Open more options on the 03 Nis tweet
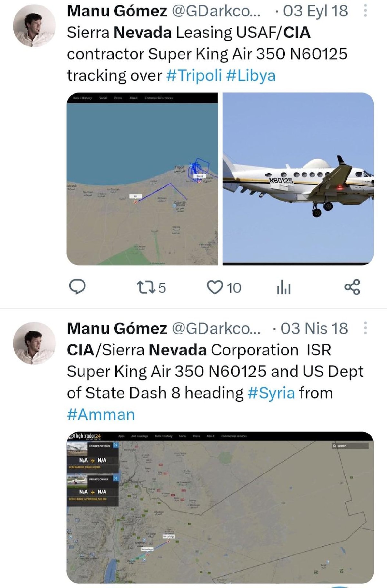 (365, 328)
